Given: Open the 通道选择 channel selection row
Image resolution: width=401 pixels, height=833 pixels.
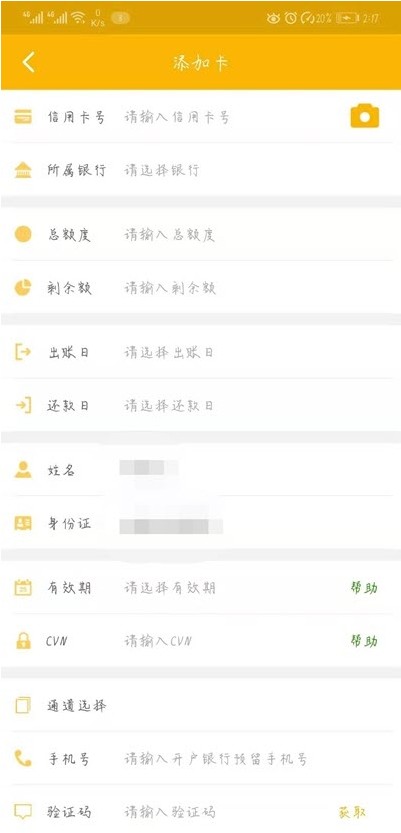Looking at the screenshot, I should (x=200, y=705).
